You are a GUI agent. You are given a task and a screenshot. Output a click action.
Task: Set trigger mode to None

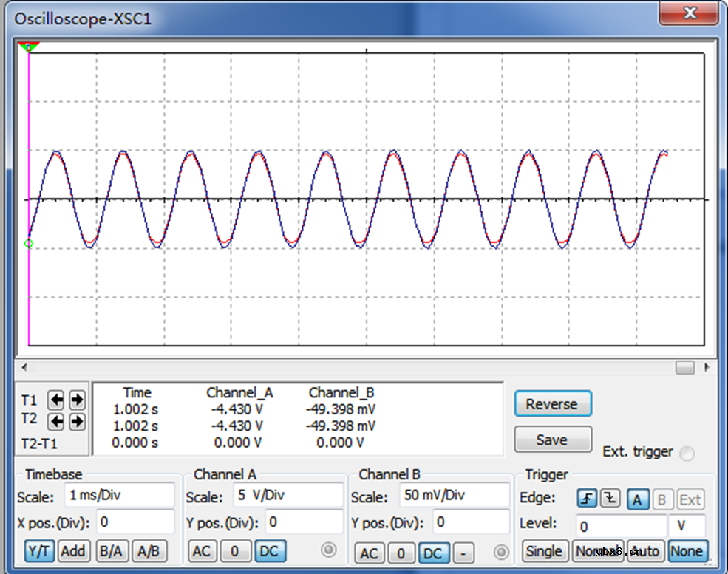point(687,551)
